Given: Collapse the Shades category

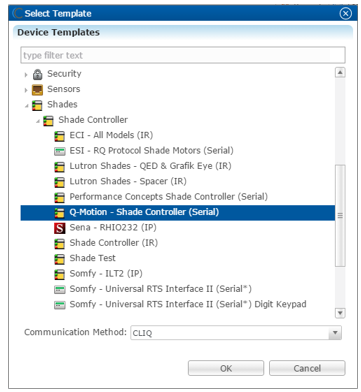Looking at the screenshot, I should (x=26, y=106).
